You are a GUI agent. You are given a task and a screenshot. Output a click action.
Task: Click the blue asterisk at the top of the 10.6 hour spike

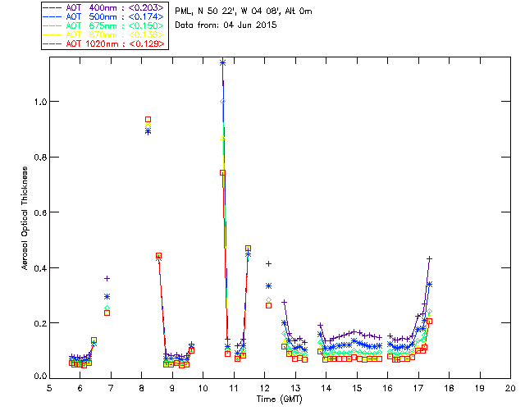tap(222, 62)
